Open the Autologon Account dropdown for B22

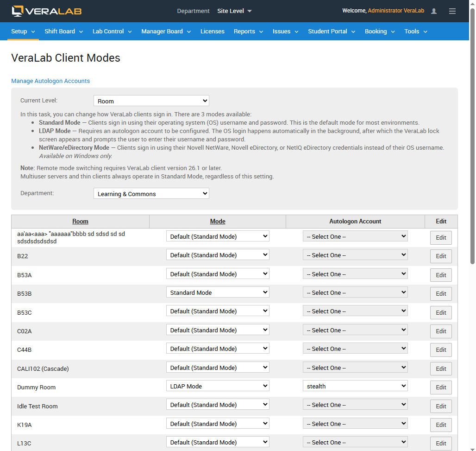(355, 255)
